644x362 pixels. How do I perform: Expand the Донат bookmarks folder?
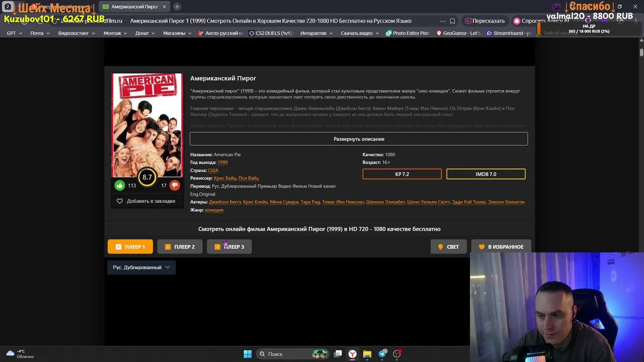(146, 33)
